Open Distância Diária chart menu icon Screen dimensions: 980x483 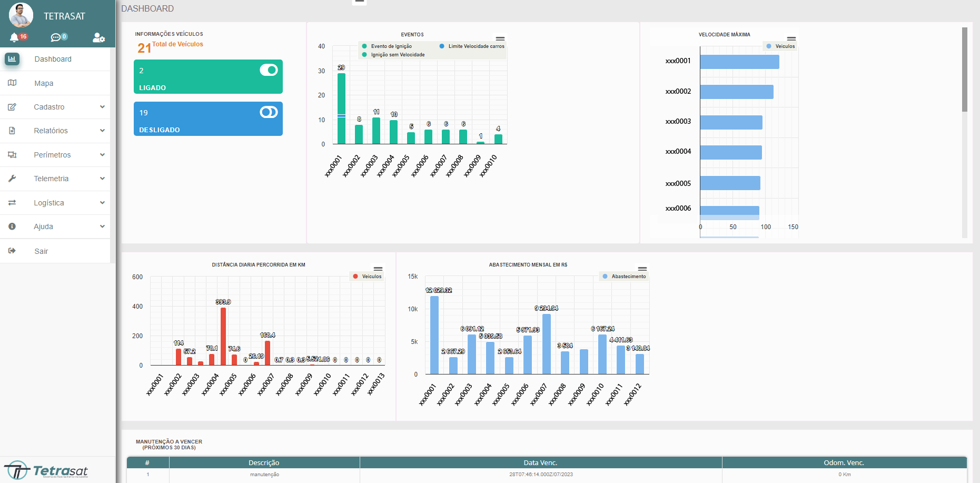[x=378, y=269]
